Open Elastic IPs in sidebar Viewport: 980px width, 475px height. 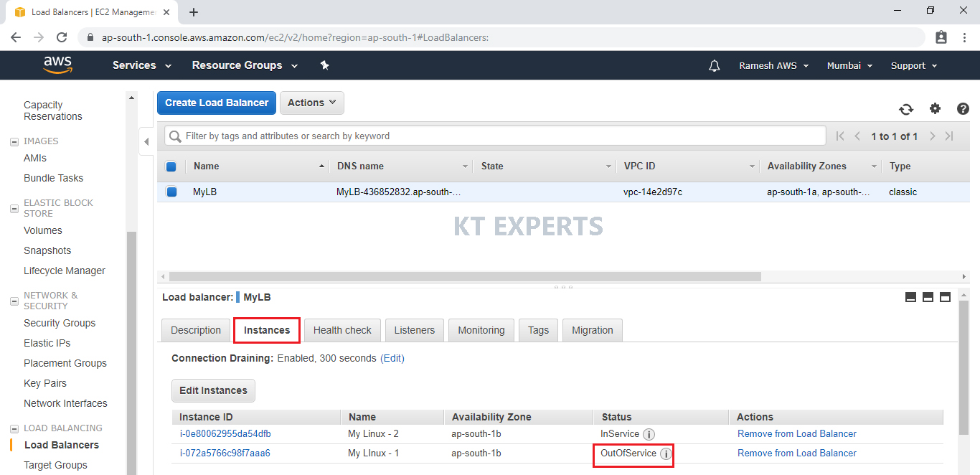[47, 344]
